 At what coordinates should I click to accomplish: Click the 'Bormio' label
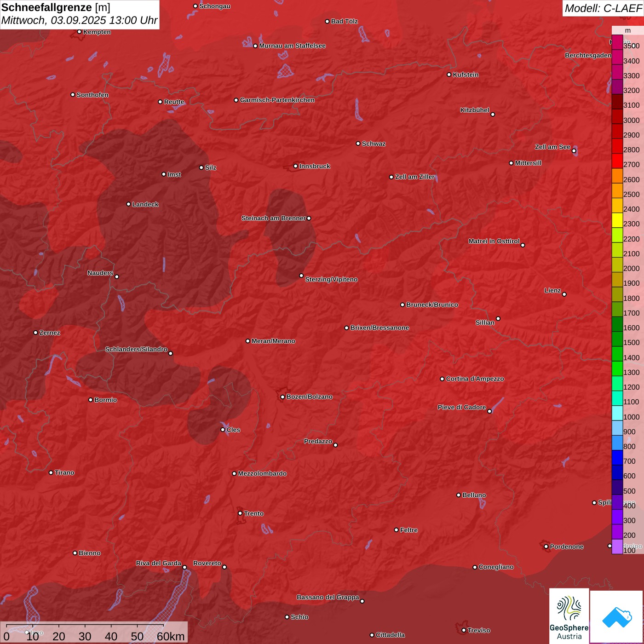(x=105, y=400)
